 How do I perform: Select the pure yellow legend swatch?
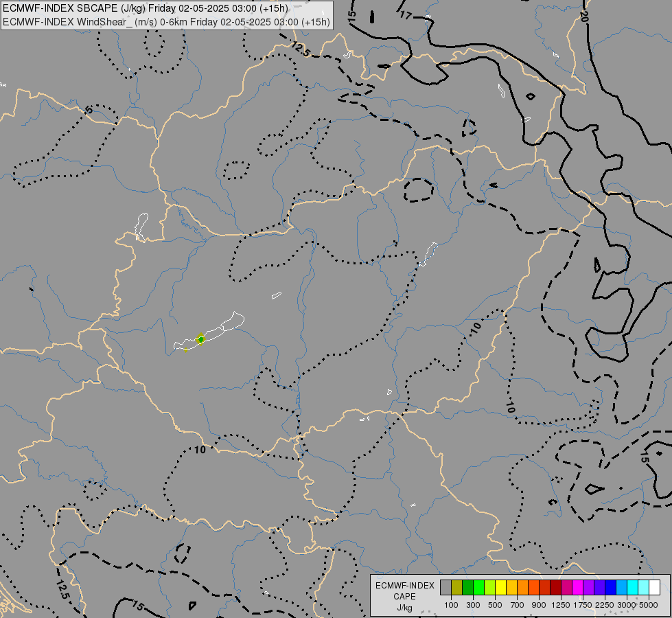500,588
